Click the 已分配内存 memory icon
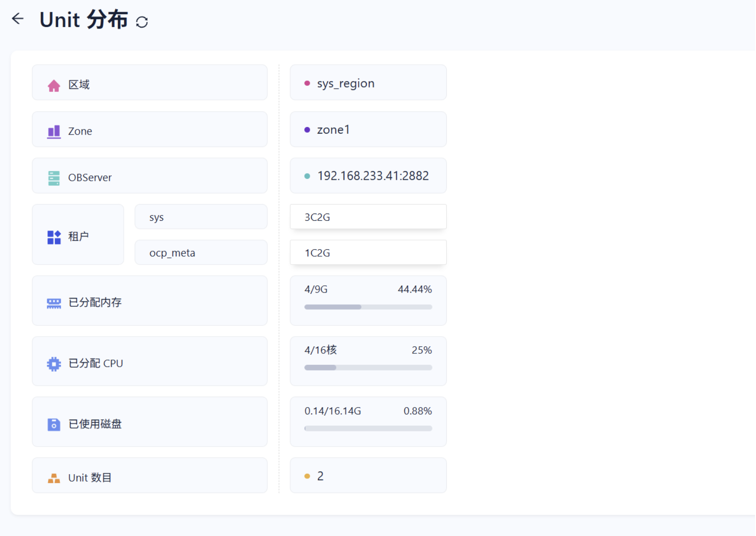 coord(54,303)
